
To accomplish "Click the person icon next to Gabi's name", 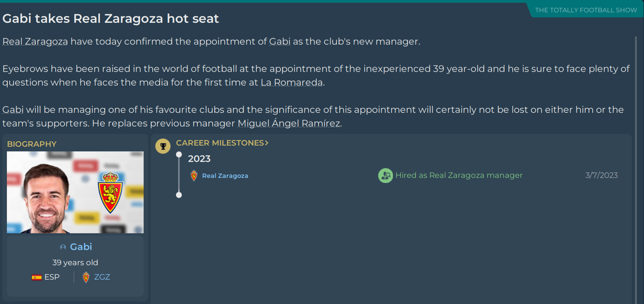I will coord(63,247).
